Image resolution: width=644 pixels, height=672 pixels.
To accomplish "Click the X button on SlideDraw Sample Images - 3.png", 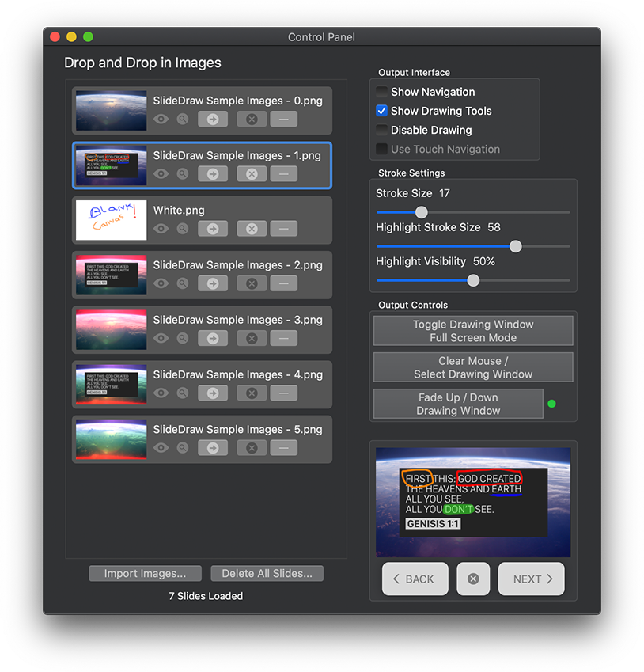I will [252, 339].
